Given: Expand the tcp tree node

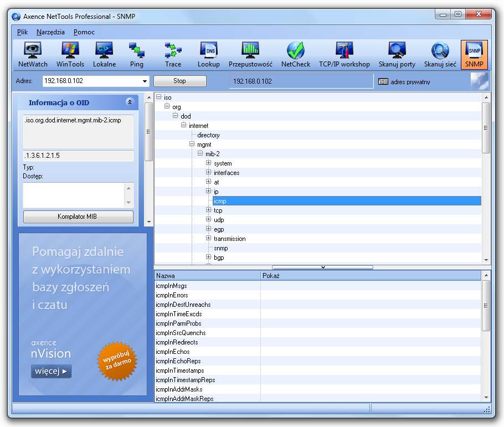Looking at the screenshot, I should [209, 210].
